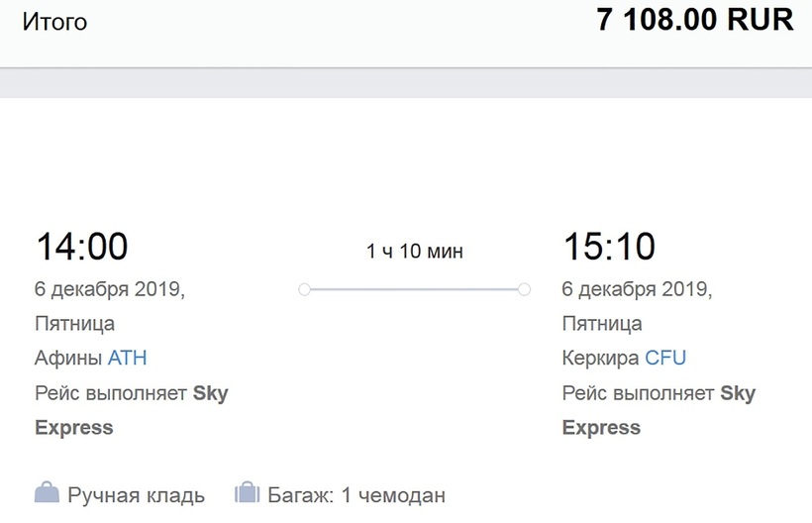Open the ATH airport code link

click(128, 358)
